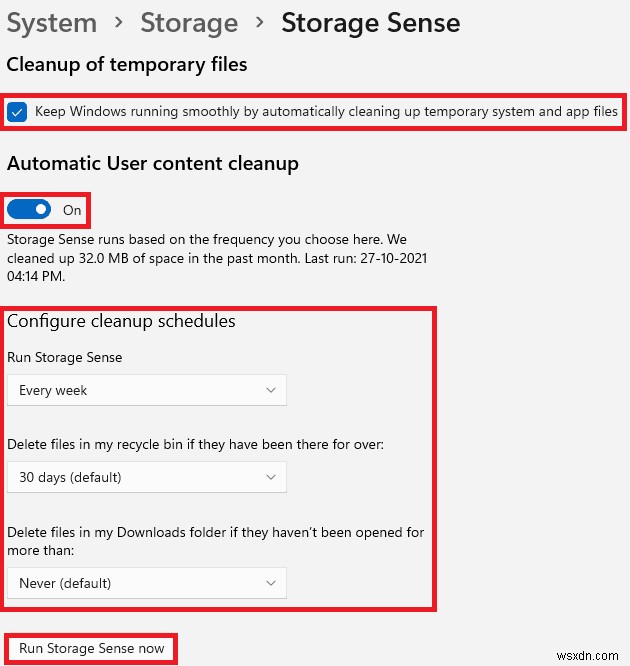Viewport: 630px width, 666px height.
Task: Click the Storage Sense page title
Action: click(x=371, y=23)
